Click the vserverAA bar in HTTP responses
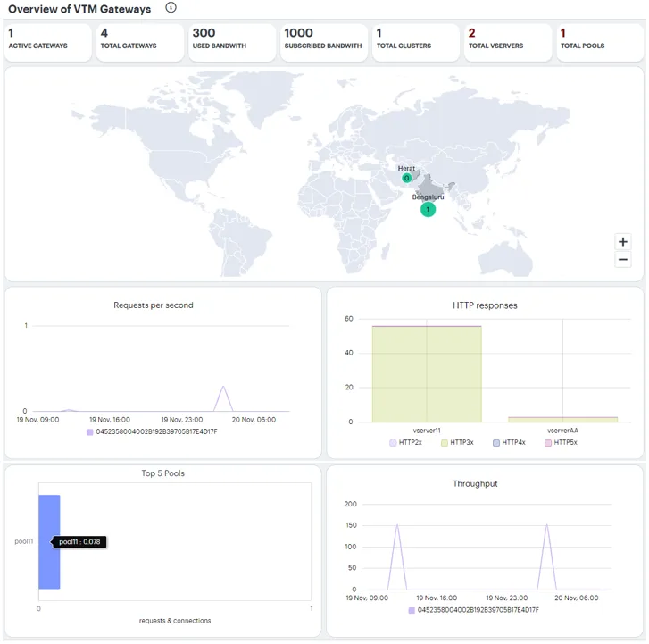The width and height of the screenshot is (649, 644). pyautogui.click(x=562, y=420)
